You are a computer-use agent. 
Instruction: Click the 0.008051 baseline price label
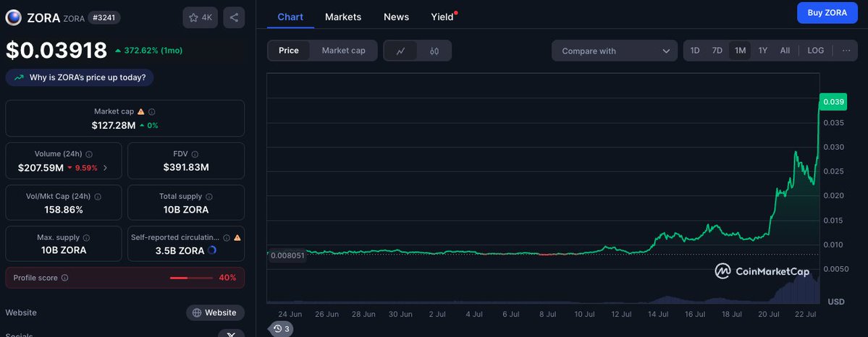pos(287,255)
